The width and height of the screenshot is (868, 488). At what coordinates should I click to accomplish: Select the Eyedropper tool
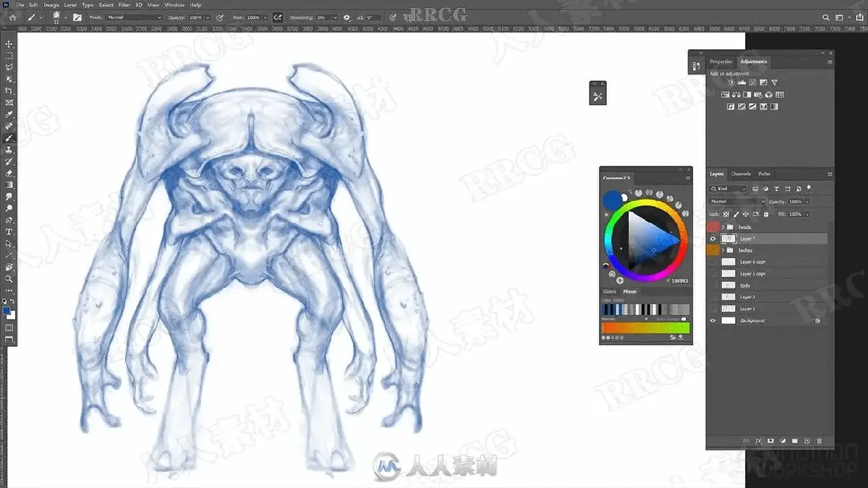click(9, 114)
